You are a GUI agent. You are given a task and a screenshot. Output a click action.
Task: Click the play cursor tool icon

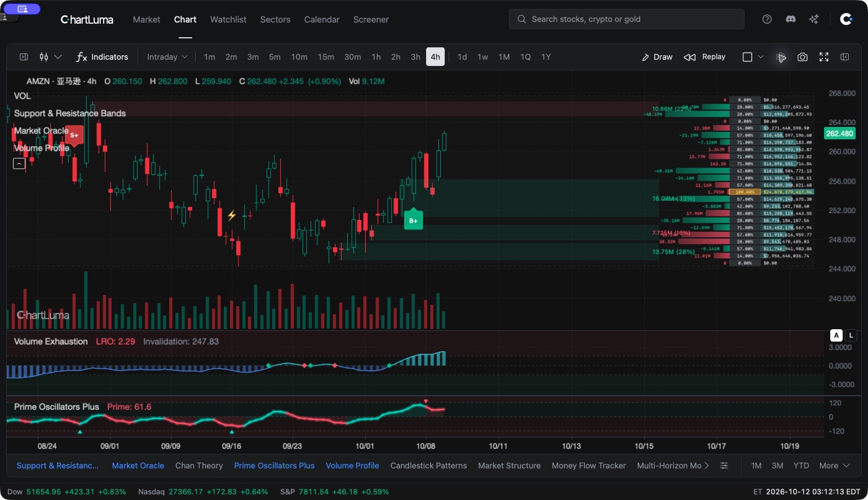781,57
